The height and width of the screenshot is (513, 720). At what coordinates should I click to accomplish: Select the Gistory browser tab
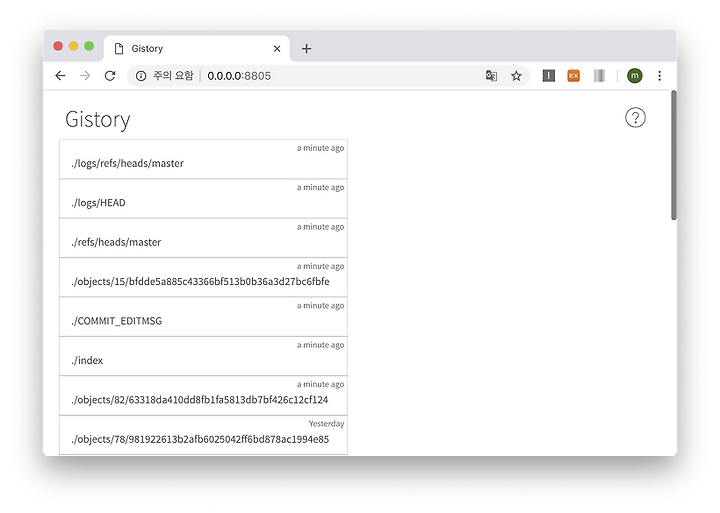click(x=197, y=49)
